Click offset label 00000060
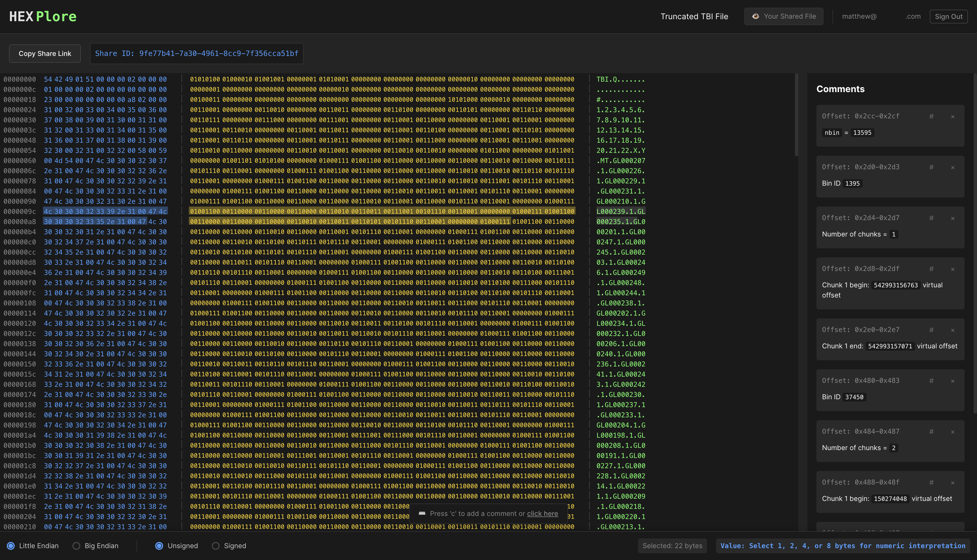The width and height of the screenshot is (977, 560). [20, 161]
